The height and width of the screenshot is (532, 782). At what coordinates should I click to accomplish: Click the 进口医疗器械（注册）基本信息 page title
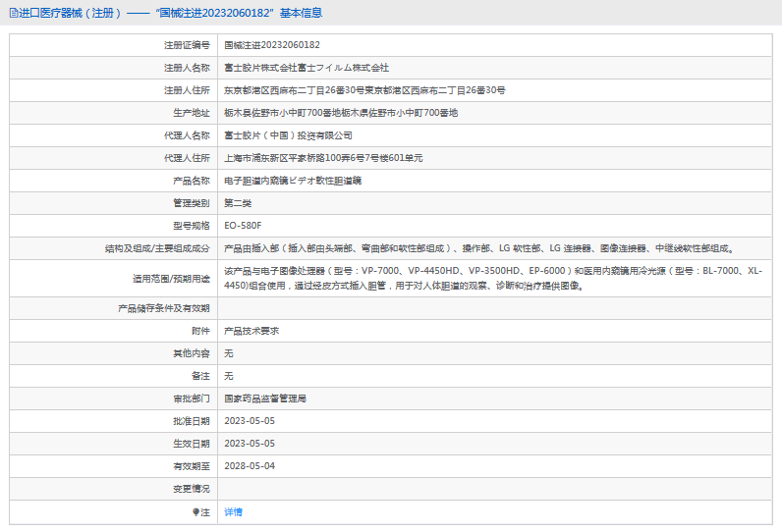coord(169,13)
